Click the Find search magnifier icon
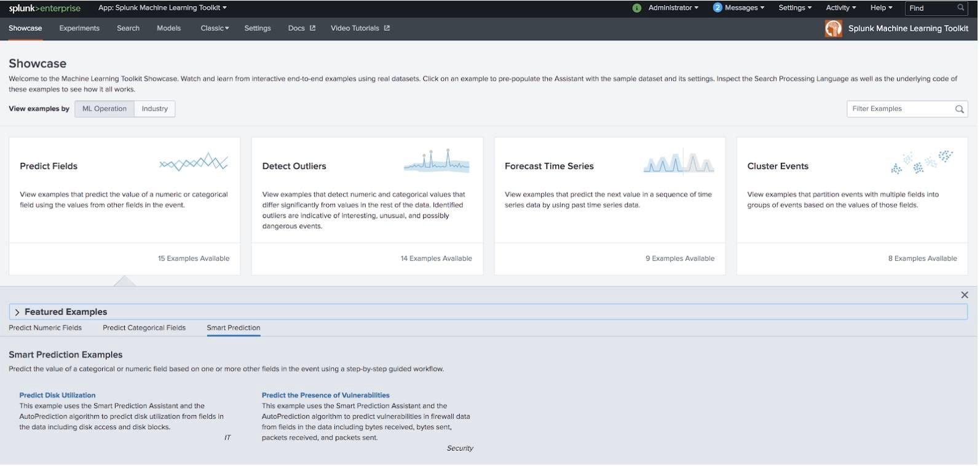 (x=960, y=8)
